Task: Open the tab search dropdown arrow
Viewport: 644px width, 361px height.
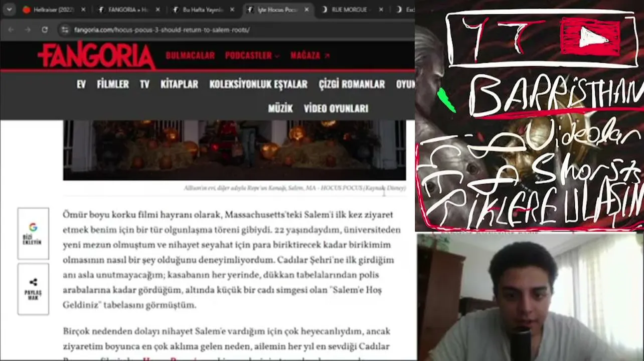Action: [9, 10]
